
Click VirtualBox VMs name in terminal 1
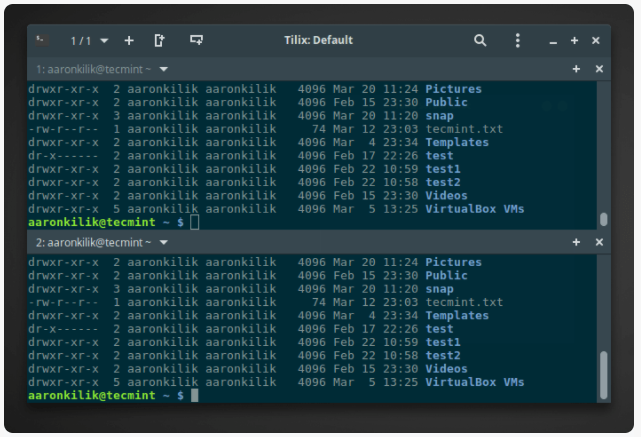(475, 209)
